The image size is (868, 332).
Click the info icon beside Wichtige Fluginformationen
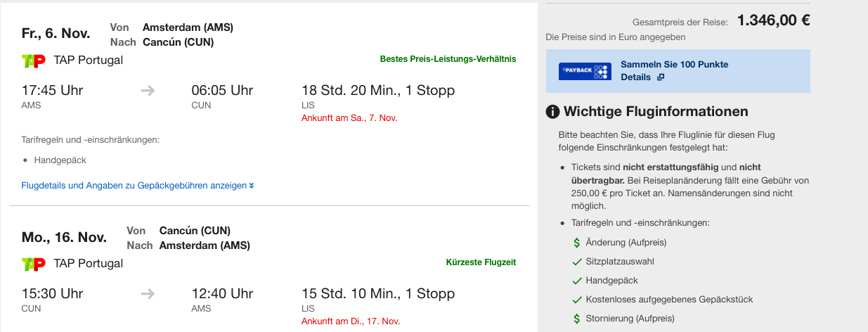[x=553, y=112]
